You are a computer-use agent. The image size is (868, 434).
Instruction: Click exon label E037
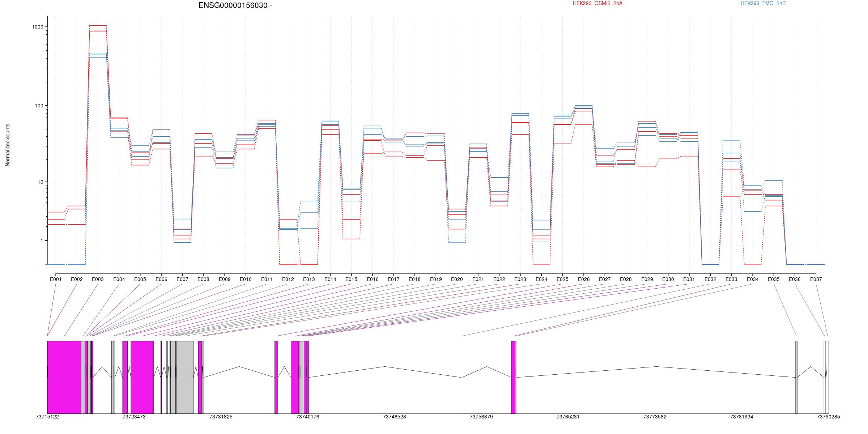tap(816, 279)
